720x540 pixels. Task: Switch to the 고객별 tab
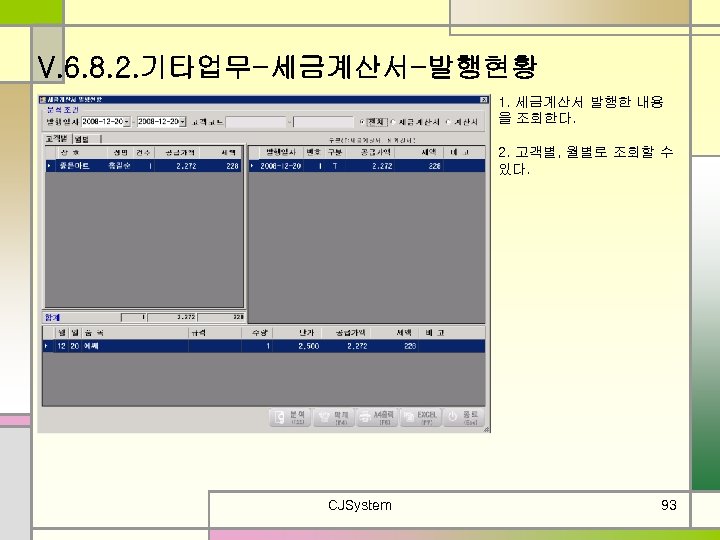[56, 138]
